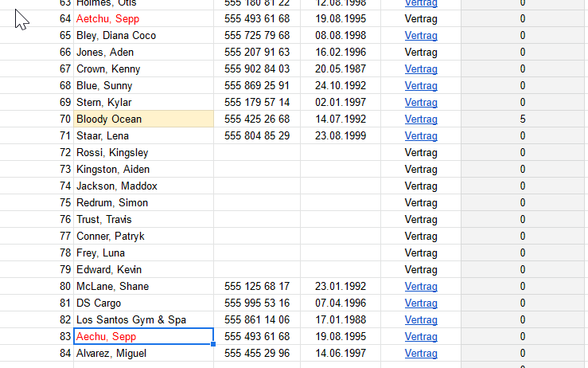This screenshot has width=588, height=368.
Task: Select birthdate cell 16.02.1996
Action: [x=341, y=53]
